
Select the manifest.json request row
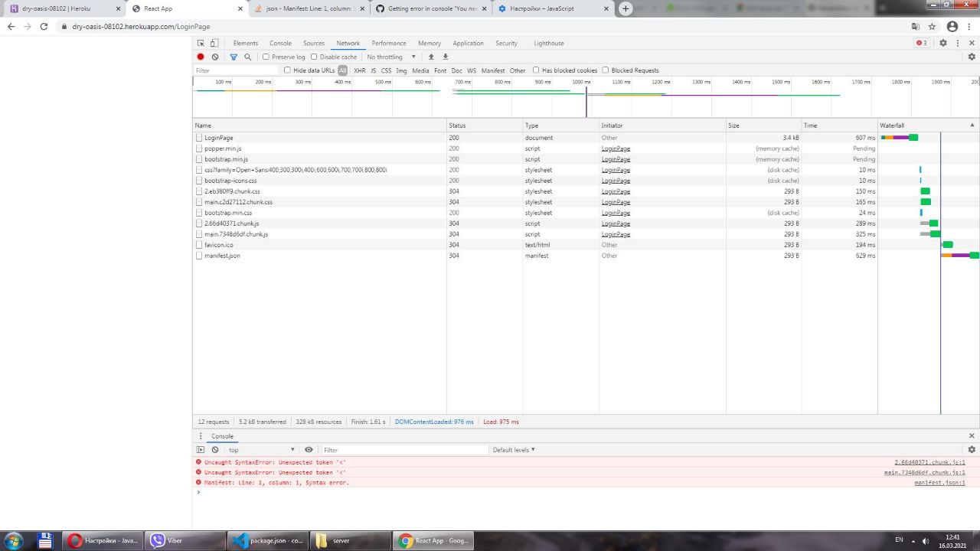586,256
